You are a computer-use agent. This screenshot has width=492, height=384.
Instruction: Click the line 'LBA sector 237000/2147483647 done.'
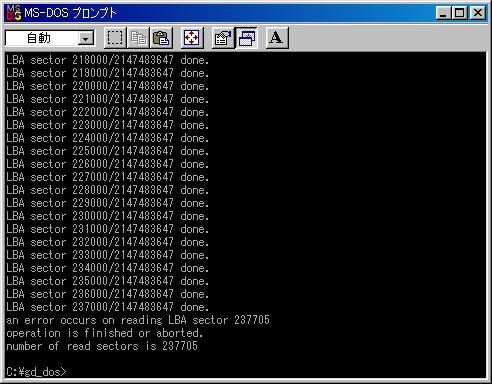pyautogui.click(x=107, y=307)
